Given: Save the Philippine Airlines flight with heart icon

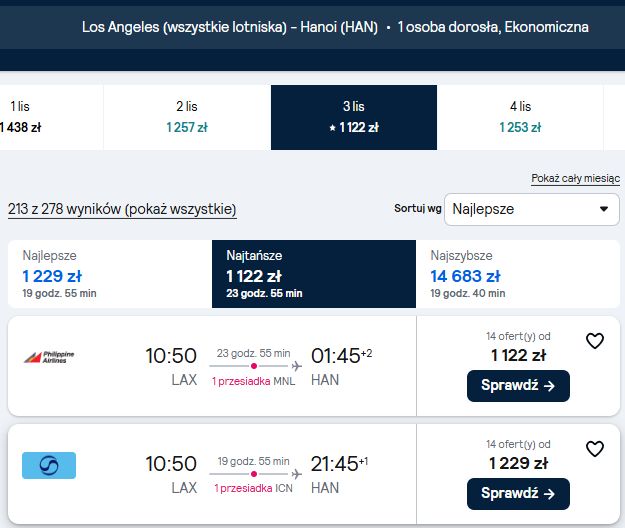Looking at the screenshot, I should (x=595, y=341).
